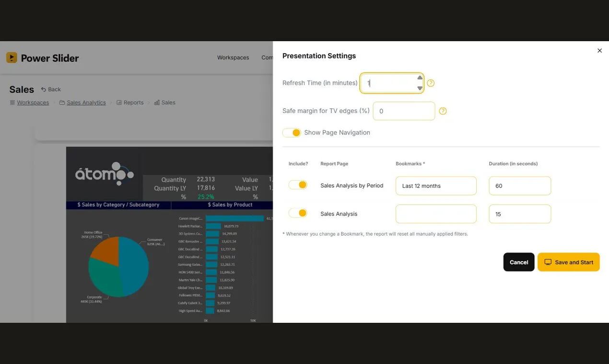Click the Hewlett Packar... product row
The width and height of the screenshot is (609, 364).
click(x=190, y=226)
